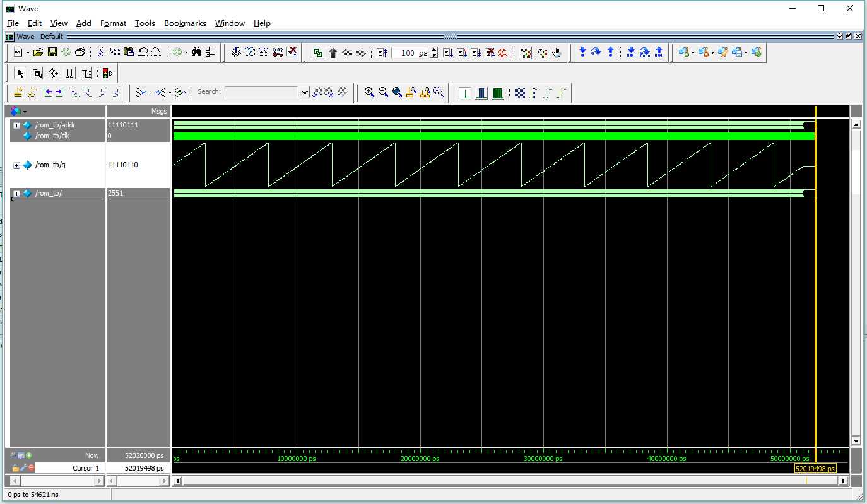Image resolution: width=867 pixels, height=504 pixels.
Task: Click the red Stop icon
Action: point(503,53)
